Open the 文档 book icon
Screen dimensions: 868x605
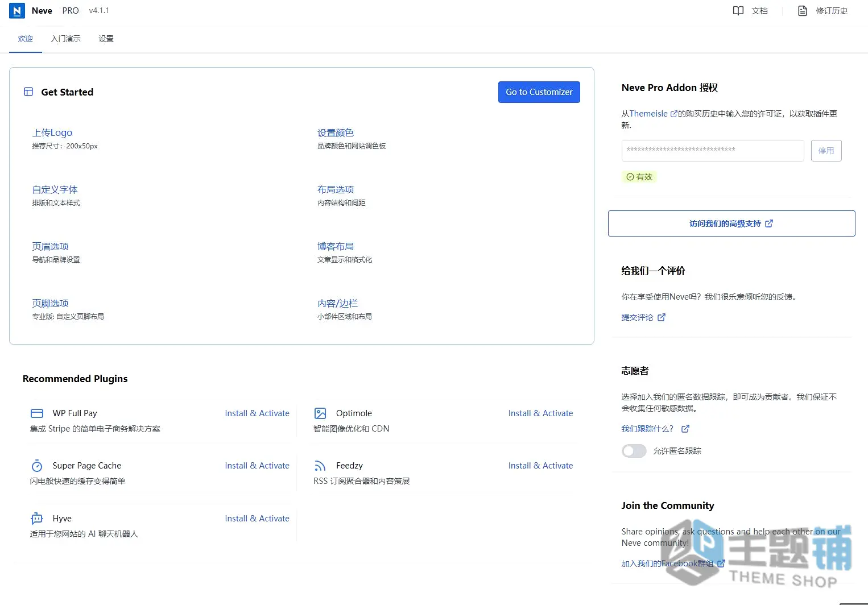(738, 11)
